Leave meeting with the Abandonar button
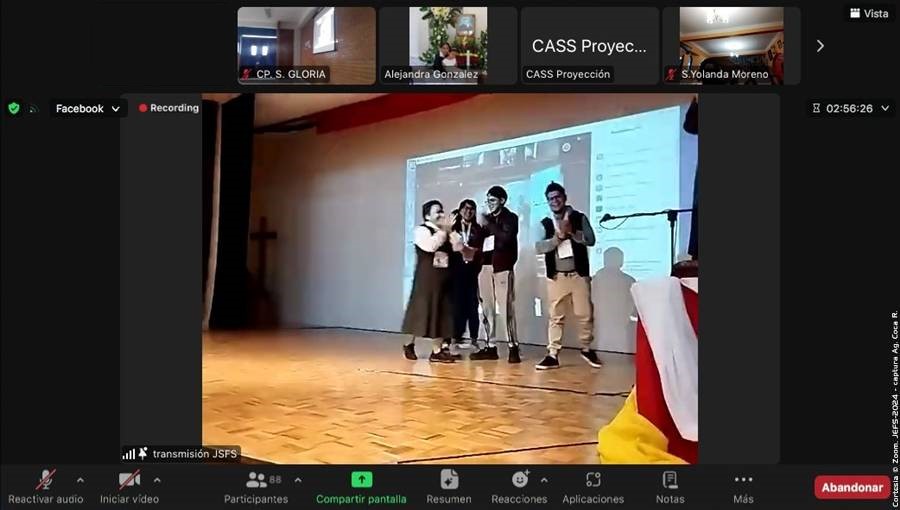The image size is (900, 510). 852,488
